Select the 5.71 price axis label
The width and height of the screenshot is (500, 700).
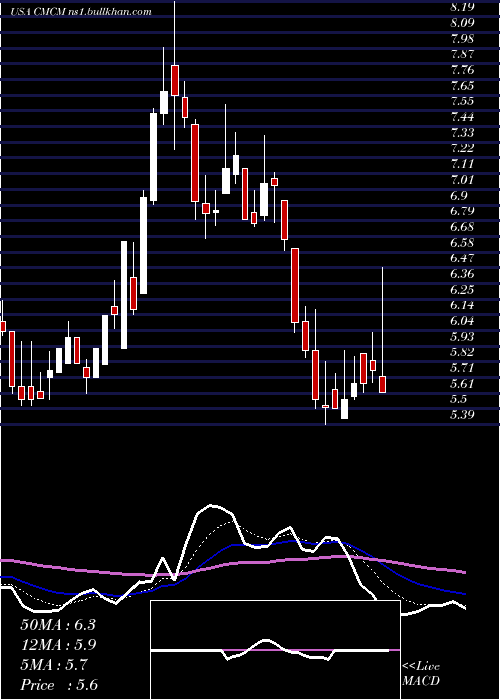point(462,368)
